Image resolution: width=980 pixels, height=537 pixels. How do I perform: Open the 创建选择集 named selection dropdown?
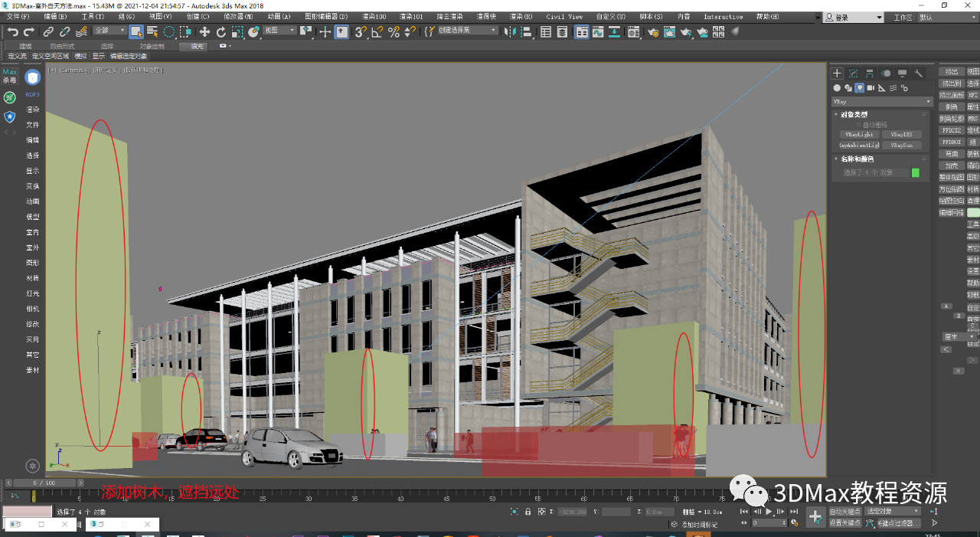click(x=468, y=31)
